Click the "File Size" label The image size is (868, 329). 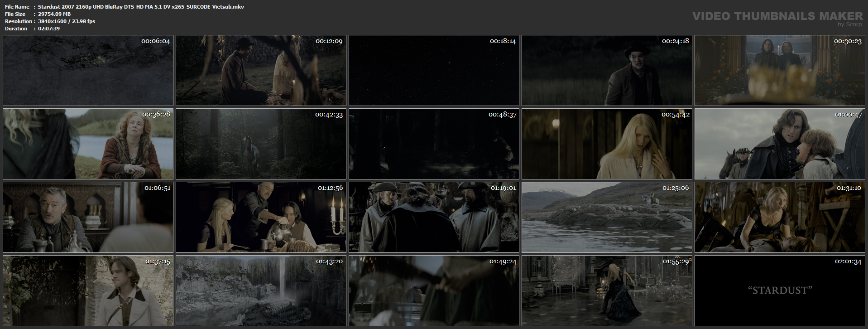(15, 14)
